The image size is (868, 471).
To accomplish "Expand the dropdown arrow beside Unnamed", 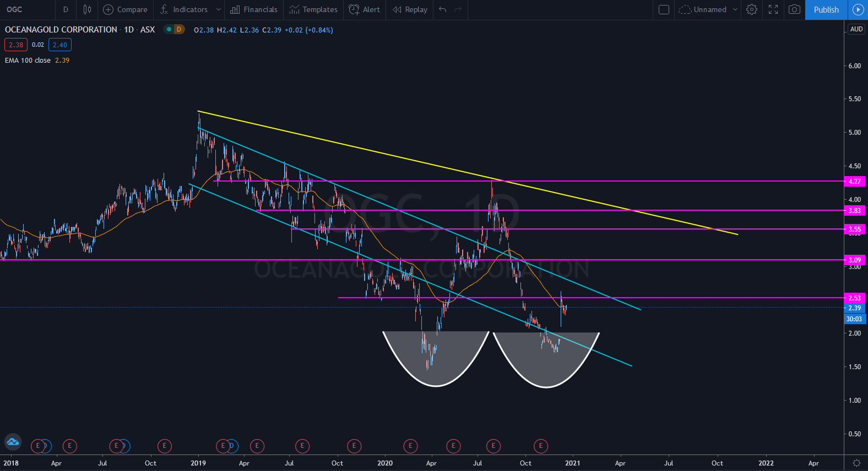I will pyautogui.click(x=735, y=9).
